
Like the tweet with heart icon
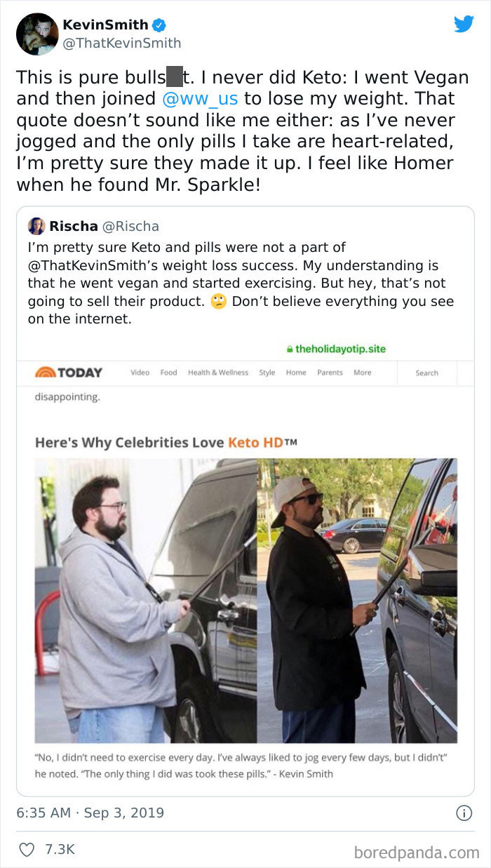pyautogui.click(x=26, y=849)
